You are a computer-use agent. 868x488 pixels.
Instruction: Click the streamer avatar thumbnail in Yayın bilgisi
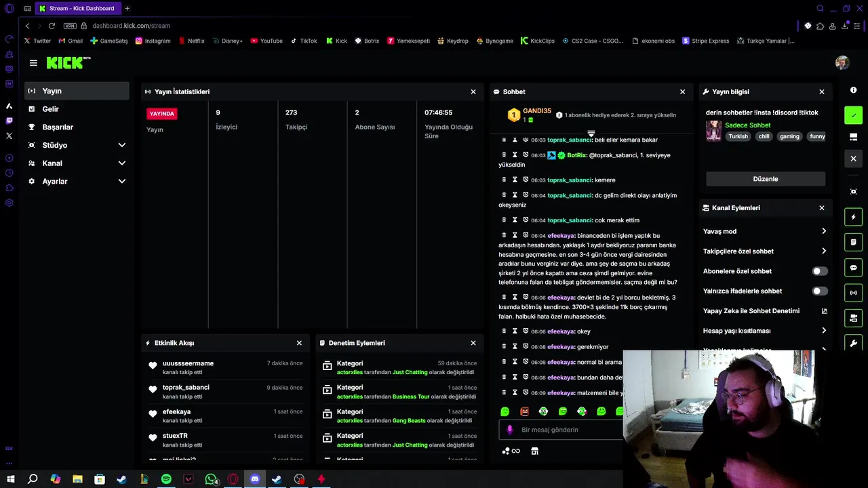click(713, 131)
